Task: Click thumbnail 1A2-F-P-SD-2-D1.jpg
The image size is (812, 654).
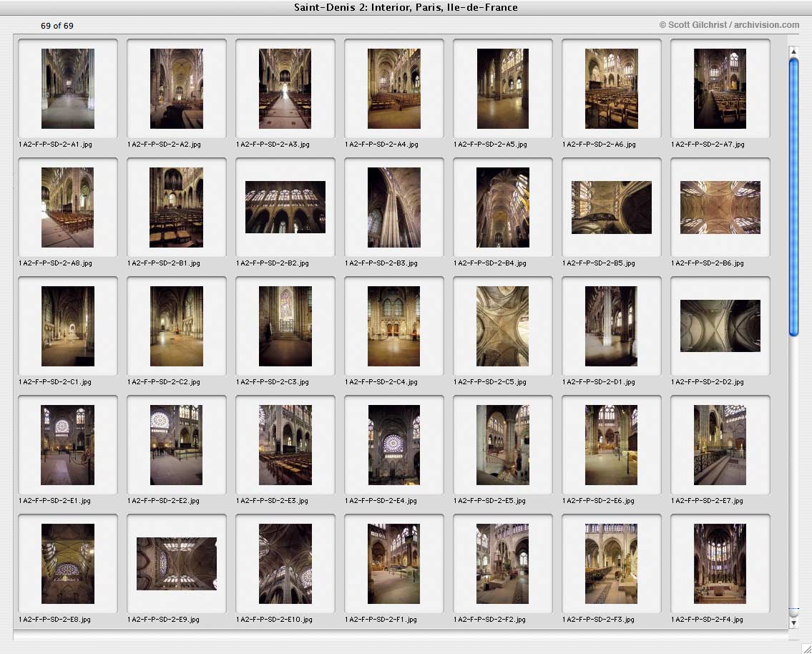Action: pyautogui.click(x=612, y=326)
